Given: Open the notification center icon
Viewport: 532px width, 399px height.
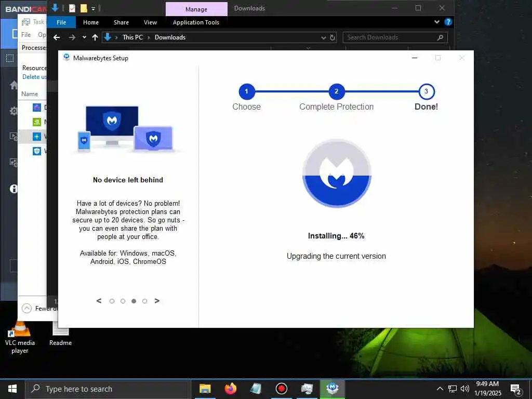Looking at the screenshot, I should (516, 389).
